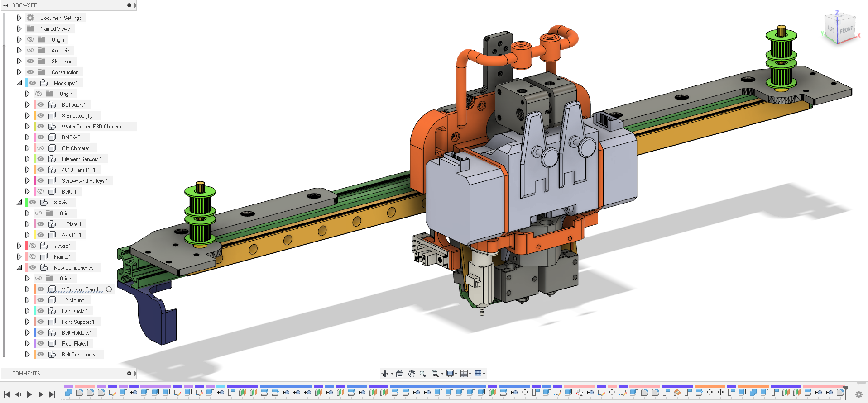Hide the Sketches folder
Viewport: 868px width, 403px height.
pyautogui.click(x=30, y=61)
